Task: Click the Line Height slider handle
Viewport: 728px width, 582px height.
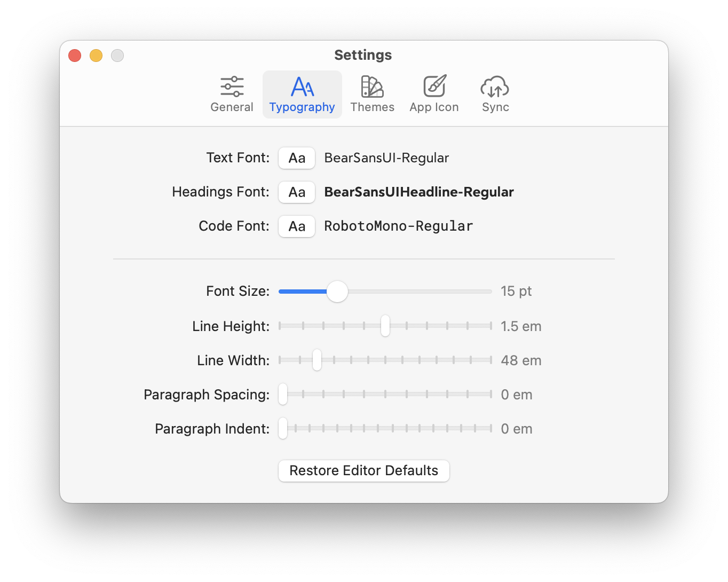Action: (x=385, y=326)
